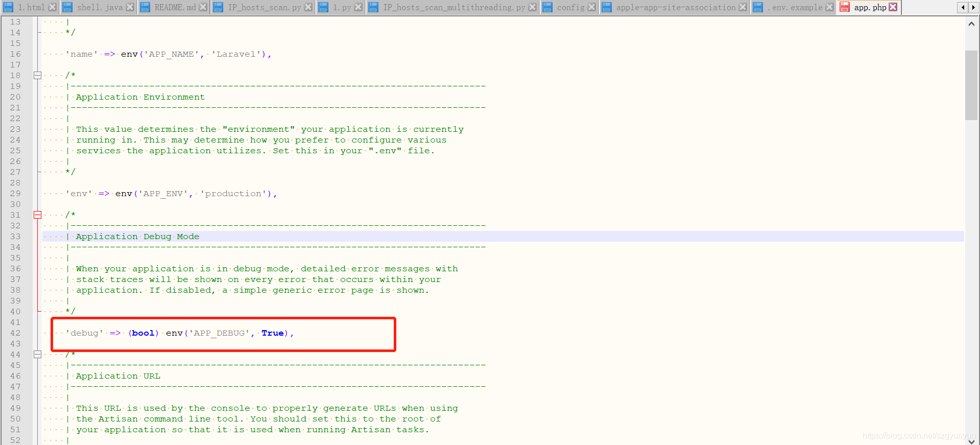Viewport: 980px width, 445px height.
Task: Select the app.php tab
Action: [870, 7]
